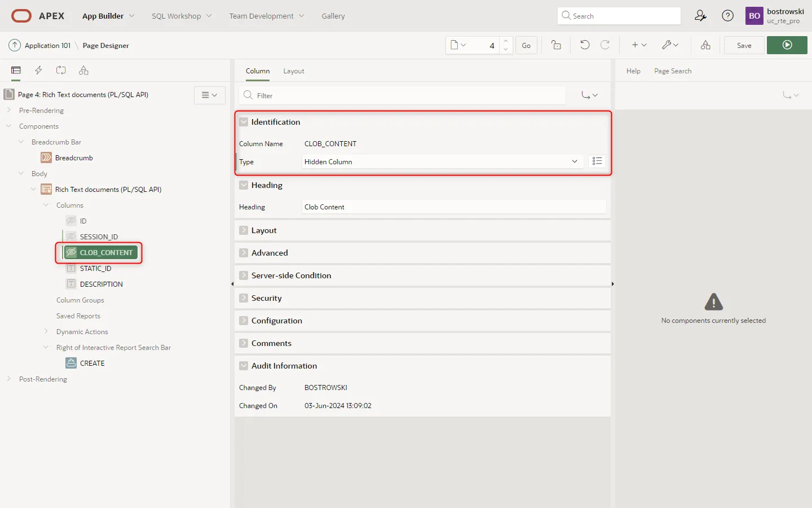Click the Run Page play button
The height and width of the screenshot is (508, 812).
pyautogui.click(x=787, y=45)
